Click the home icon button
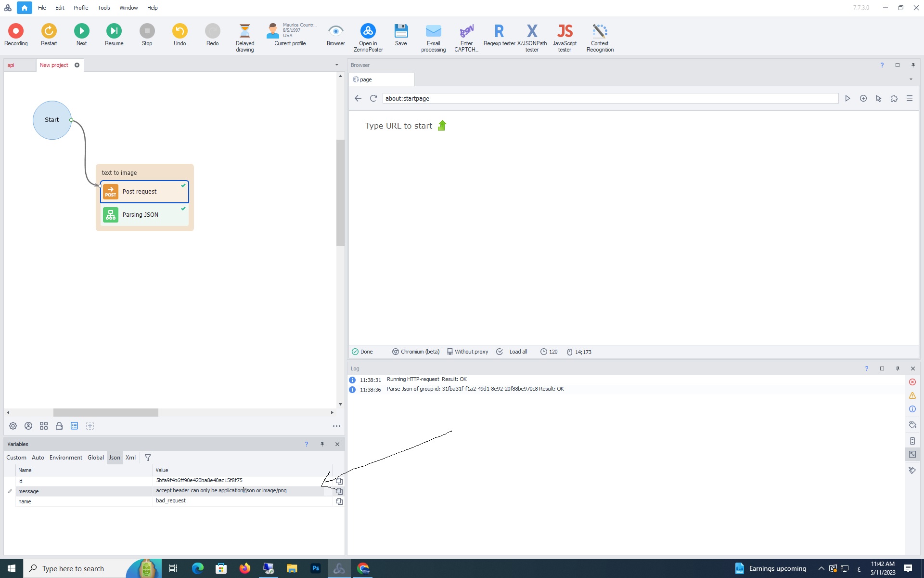The width and height of the screenshot is (924, 578). click(25, 8)
